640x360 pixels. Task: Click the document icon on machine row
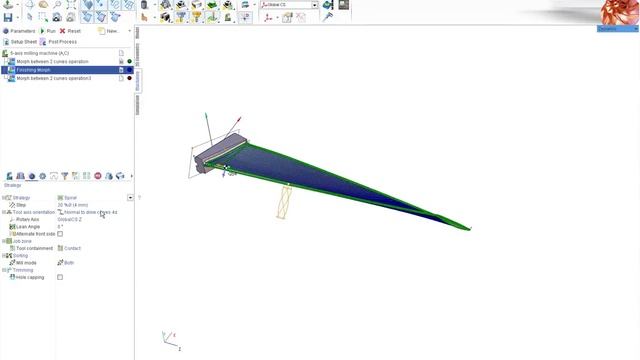coord(121,53)
